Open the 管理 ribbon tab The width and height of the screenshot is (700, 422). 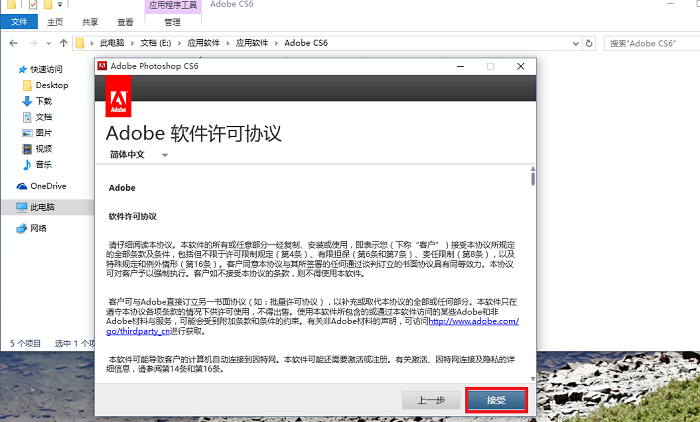coord(173,22)
